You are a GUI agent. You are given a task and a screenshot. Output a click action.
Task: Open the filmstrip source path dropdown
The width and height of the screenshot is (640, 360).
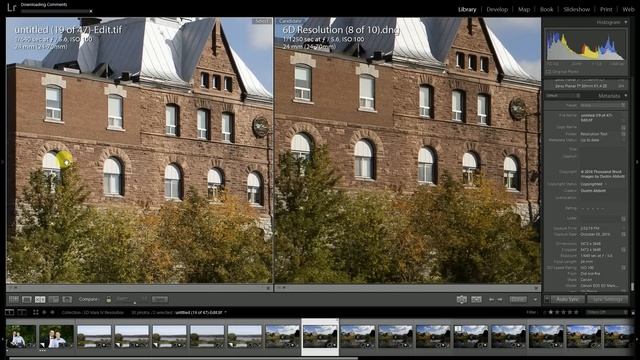pyautogui.click(x=225, y=313)
